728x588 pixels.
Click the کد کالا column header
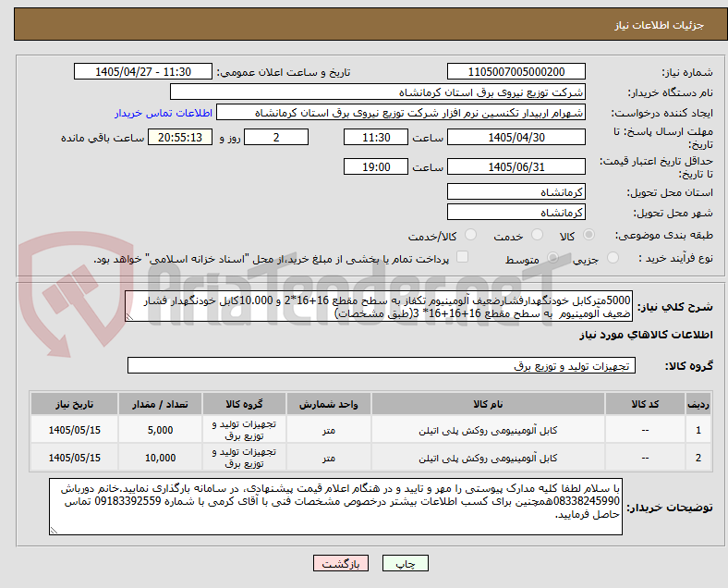(645, 404)
